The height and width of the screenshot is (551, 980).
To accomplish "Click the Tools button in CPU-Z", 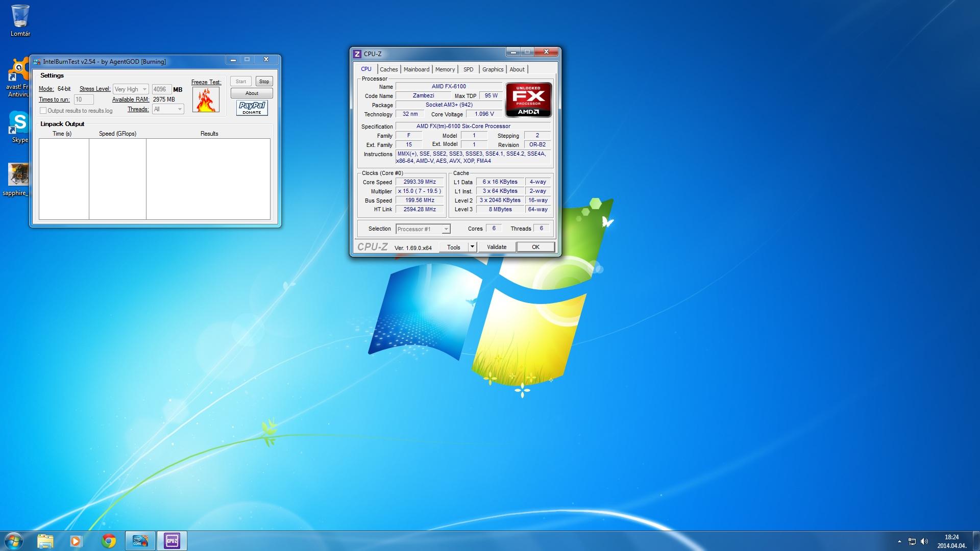I will pos(453,247).
